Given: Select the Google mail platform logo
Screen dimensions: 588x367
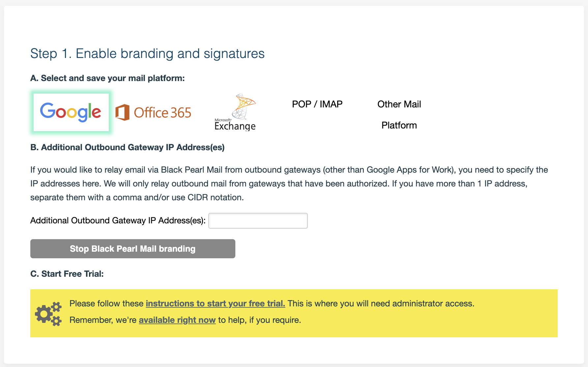Looking at the screenshot, I should 71,112.
